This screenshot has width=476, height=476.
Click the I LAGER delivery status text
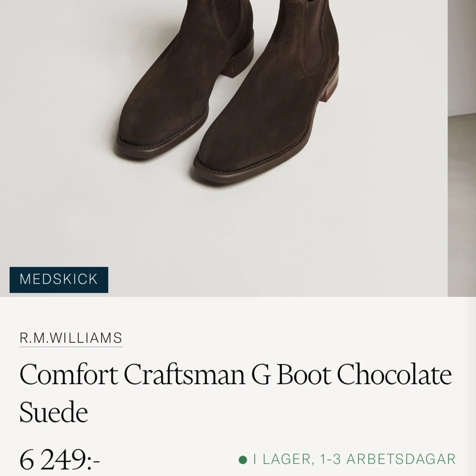[x=282, y=459]
